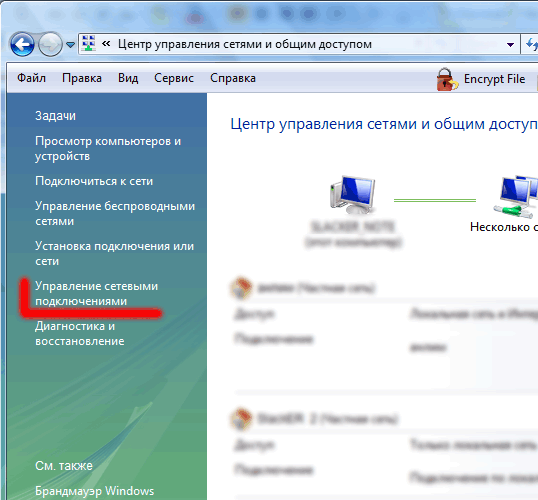Click Подключиться к сети link
538x500 pixels.
(94, 181)
